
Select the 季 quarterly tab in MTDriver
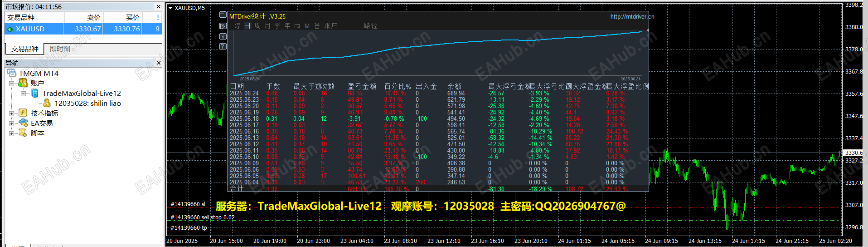pos(277,26)
